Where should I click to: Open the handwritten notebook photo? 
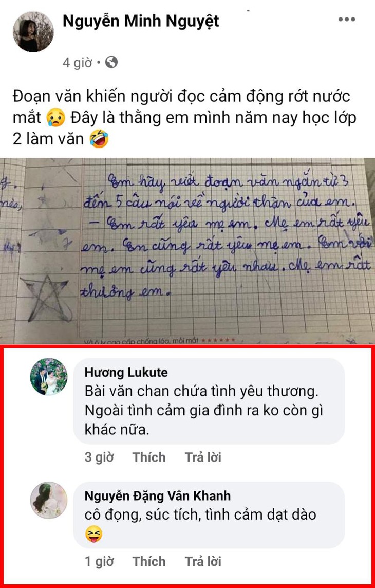pos(188,251)
